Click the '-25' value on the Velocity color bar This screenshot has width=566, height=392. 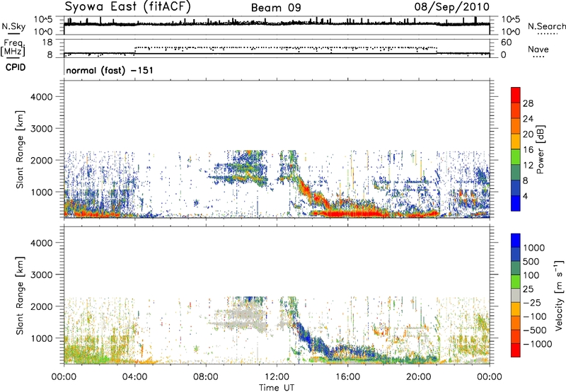532,302
